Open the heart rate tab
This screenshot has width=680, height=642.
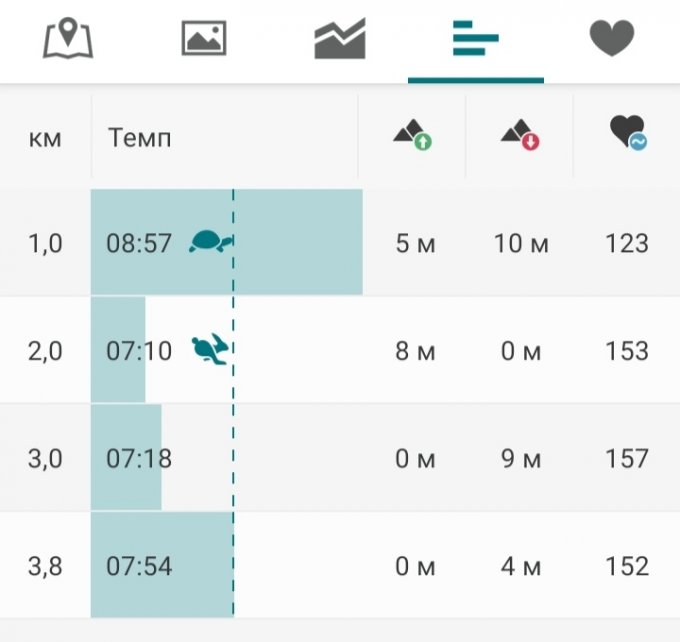pyautogui.click(x=611, y=40)
